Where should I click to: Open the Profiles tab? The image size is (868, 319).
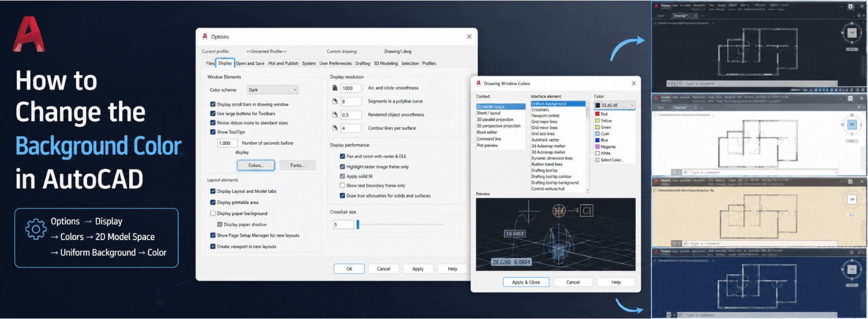[x=429, y=64]
